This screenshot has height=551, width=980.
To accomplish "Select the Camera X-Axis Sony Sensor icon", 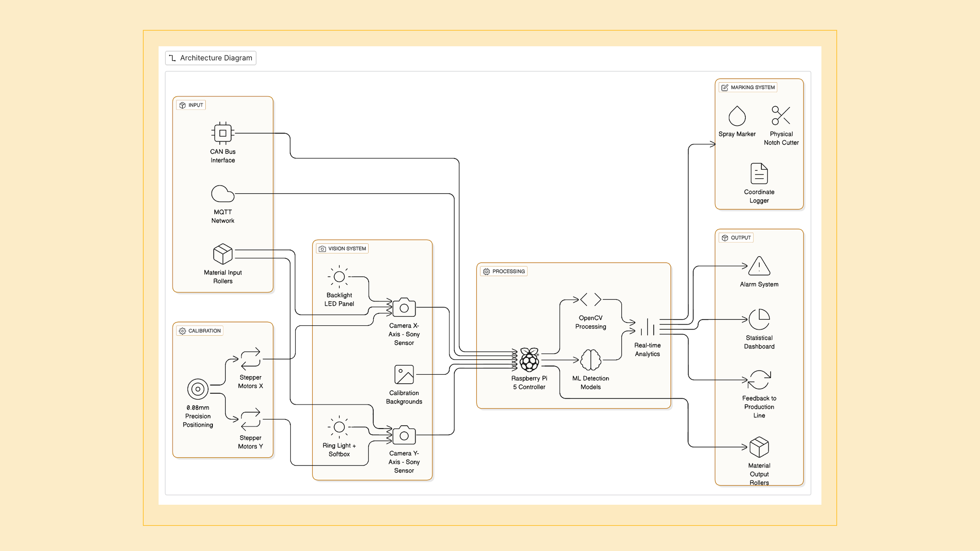I will (404, 308).
